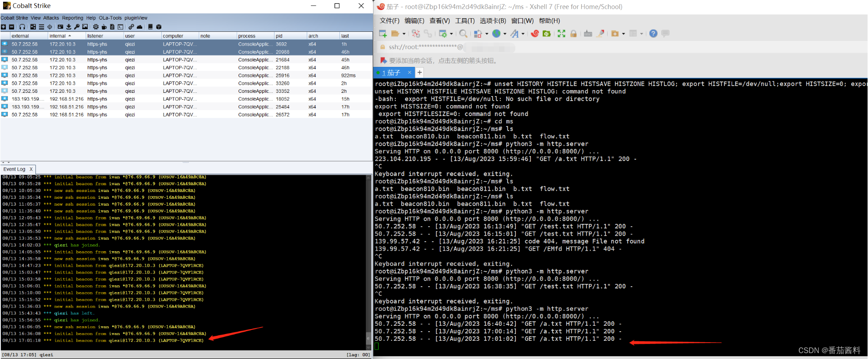Sort beacons by internal column header

click(x=66, y=36)
